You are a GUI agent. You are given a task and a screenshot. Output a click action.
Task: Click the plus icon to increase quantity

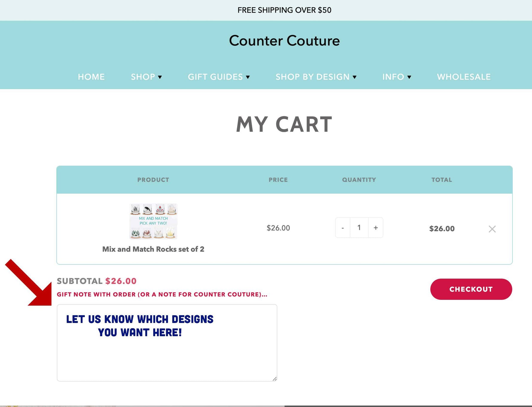(x=376, y=227)
